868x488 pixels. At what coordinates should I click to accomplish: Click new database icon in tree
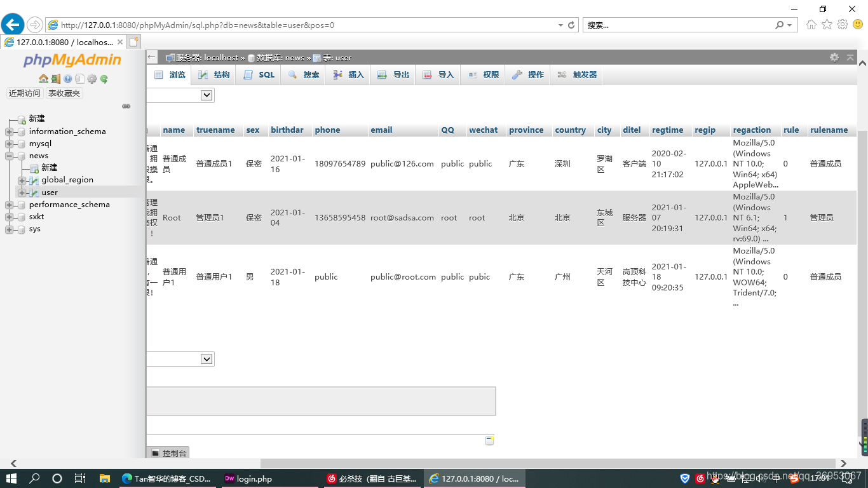point(22,119)
